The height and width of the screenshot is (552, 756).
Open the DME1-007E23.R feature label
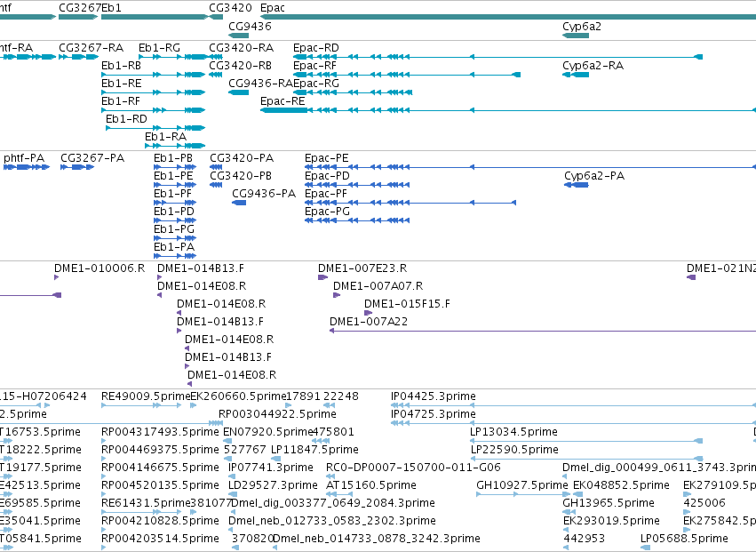tap(362, 268)
